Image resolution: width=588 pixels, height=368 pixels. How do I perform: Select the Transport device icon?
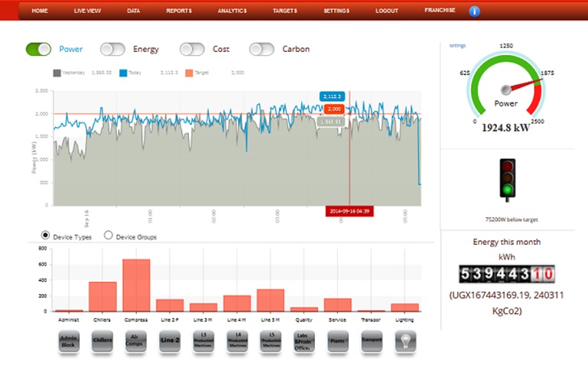tap(372, 341)
